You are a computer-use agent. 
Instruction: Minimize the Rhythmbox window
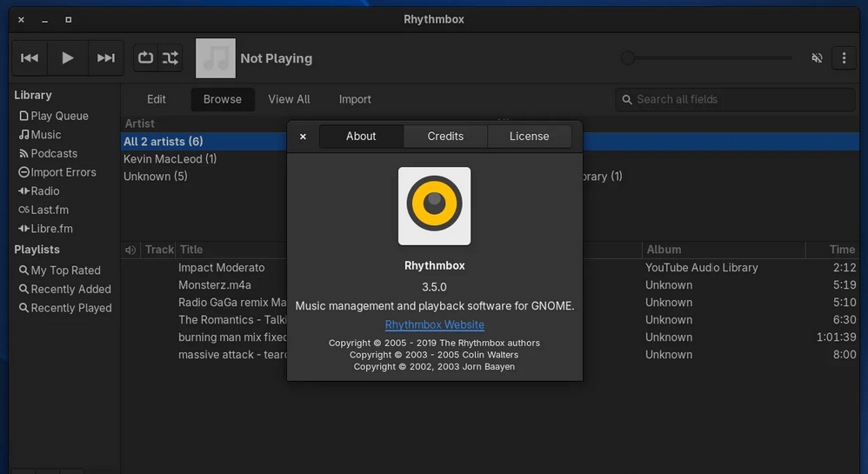(x=45, y=20)
